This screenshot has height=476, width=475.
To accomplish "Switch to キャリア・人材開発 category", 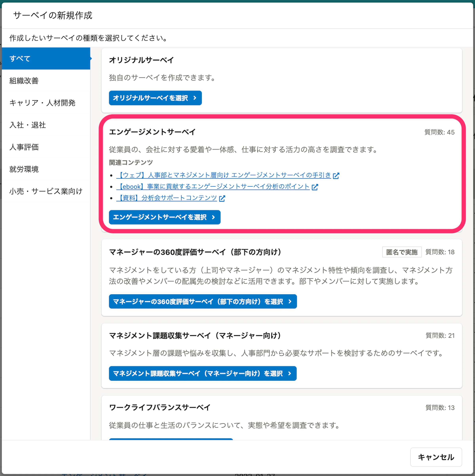I will tap(46, 103).
